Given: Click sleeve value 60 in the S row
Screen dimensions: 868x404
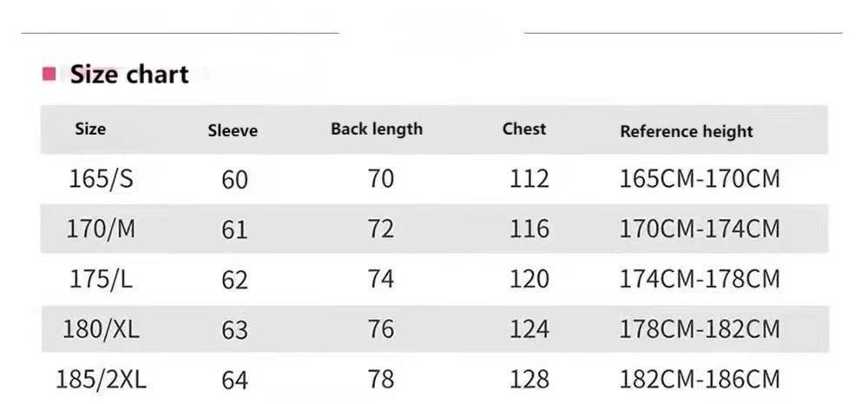Looking at the screenshot, I should point(234,180).
